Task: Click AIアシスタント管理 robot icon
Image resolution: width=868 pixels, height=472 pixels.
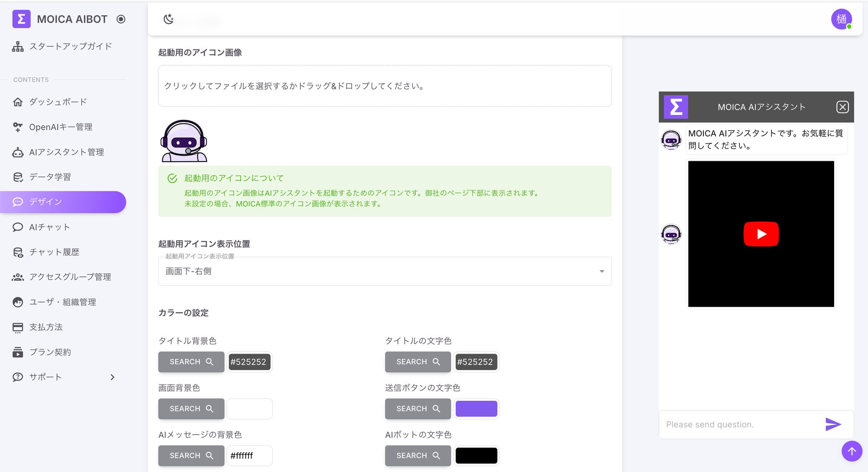Action: point(18,152)
